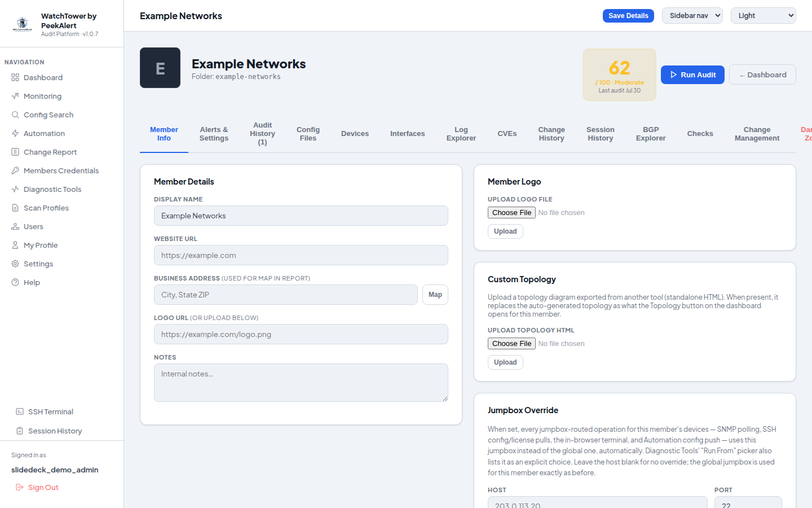Click the My Profile person icon
The width and height of the screenshot is (812, 508).
click(x=15, y=245)
